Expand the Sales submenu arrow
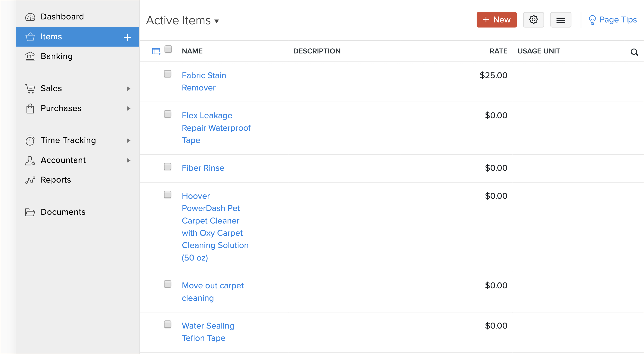 (129, 89)
